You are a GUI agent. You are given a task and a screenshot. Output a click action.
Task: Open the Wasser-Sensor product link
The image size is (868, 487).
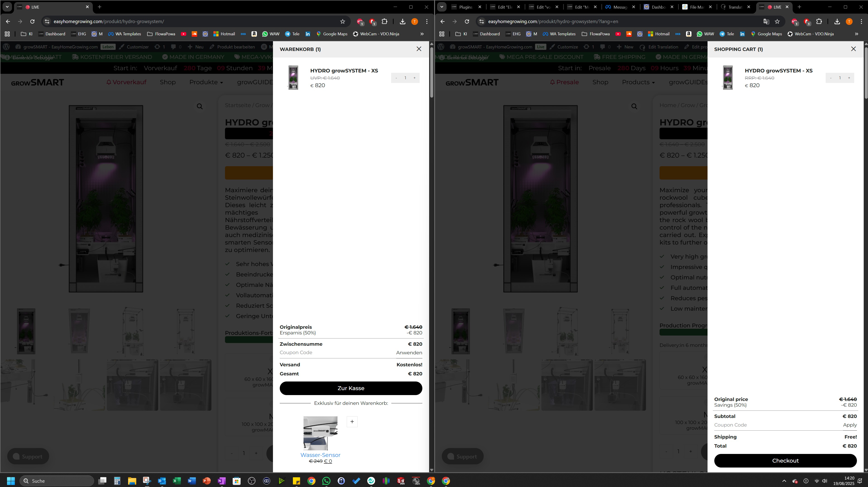[320, 455]
